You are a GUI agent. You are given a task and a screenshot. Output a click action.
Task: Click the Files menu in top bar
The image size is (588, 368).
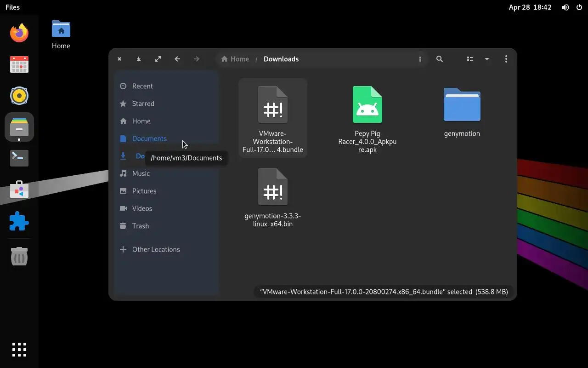[x=12, y=7]
